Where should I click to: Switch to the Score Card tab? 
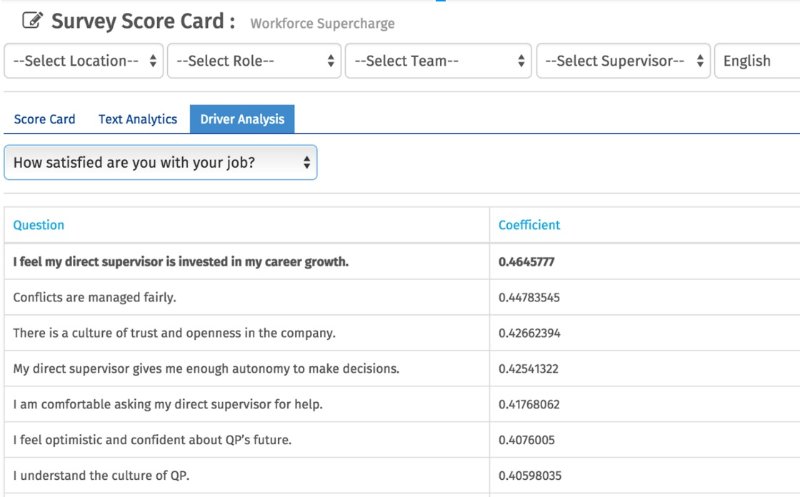coord(44,119)
